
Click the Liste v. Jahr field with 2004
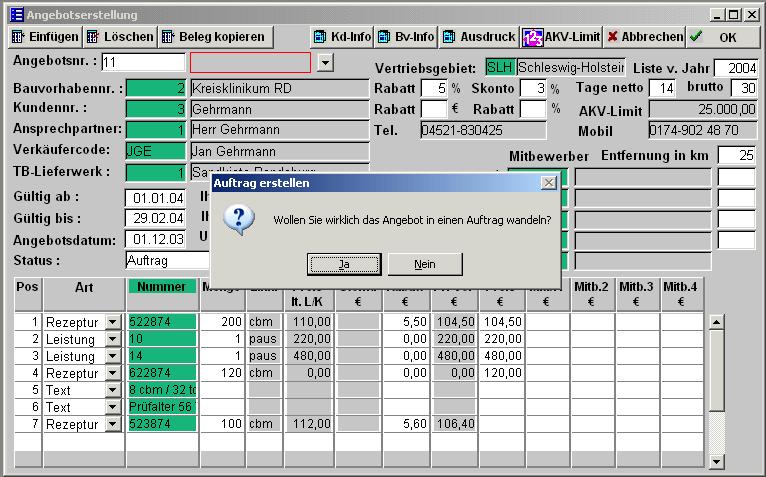tap(735, 68)
